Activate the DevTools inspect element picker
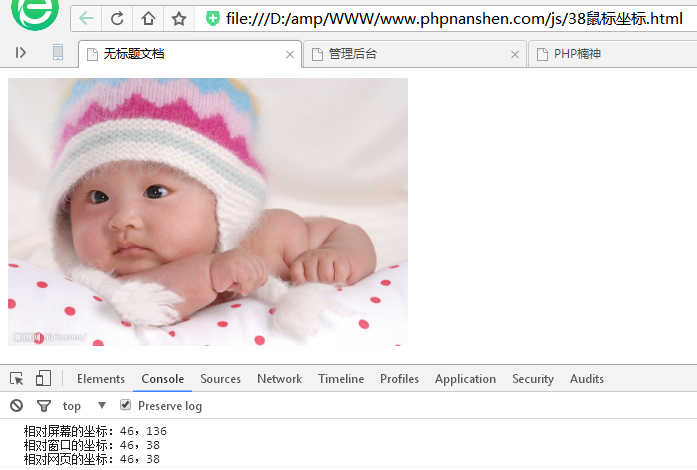This screenshot has height=470, width=697. click(17, 379)
